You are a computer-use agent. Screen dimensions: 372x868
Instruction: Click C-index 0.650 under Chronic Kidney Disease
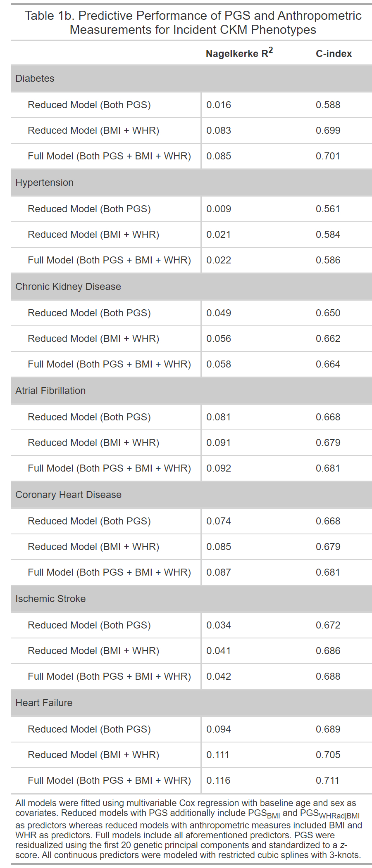(328, 313)
